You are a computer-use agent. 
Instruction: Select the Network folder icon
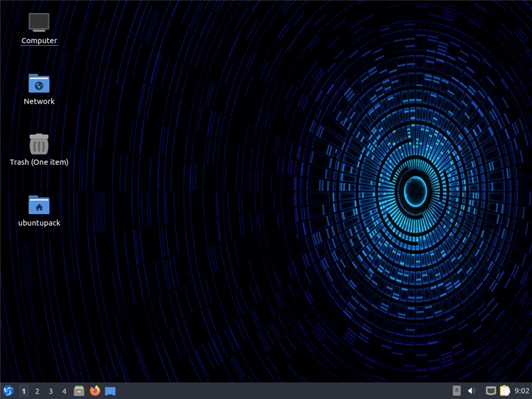tap(39, 83)
